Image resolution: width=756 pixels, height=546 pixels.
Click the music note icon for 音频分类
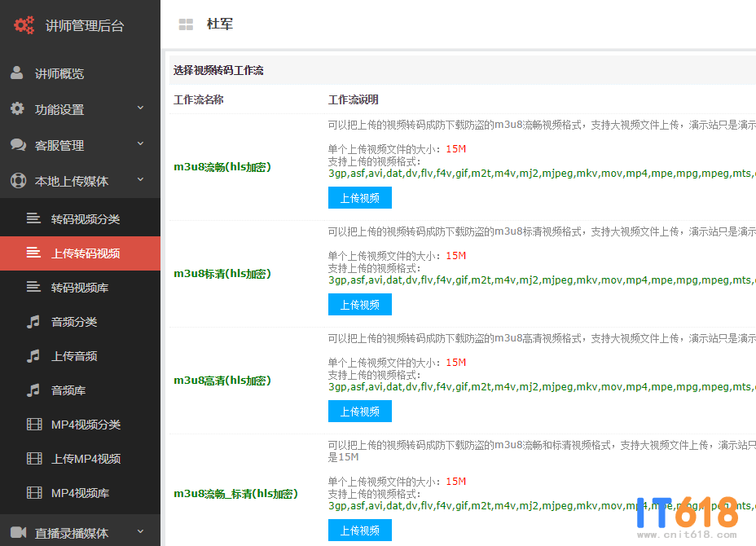click(x=33, y=321)
